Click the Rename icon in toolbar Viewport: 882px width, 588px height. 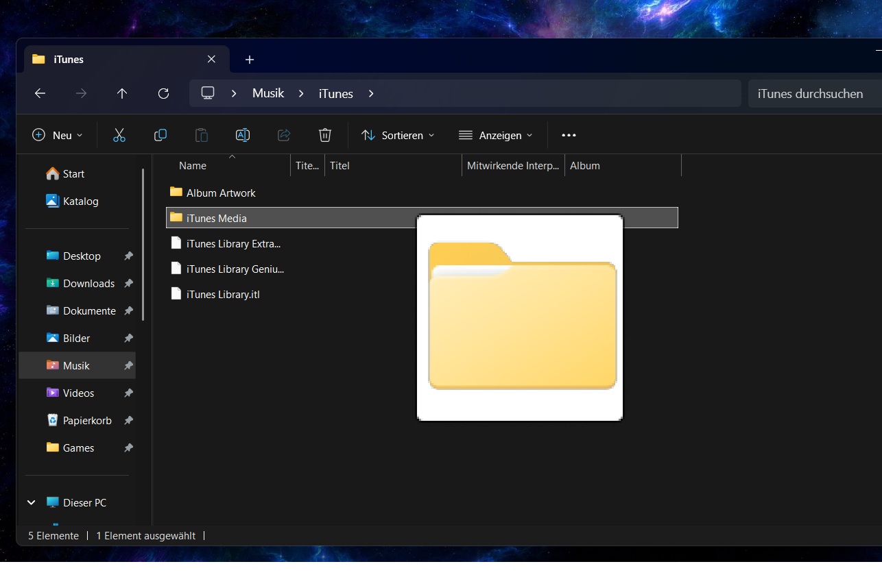click(243, 135)
